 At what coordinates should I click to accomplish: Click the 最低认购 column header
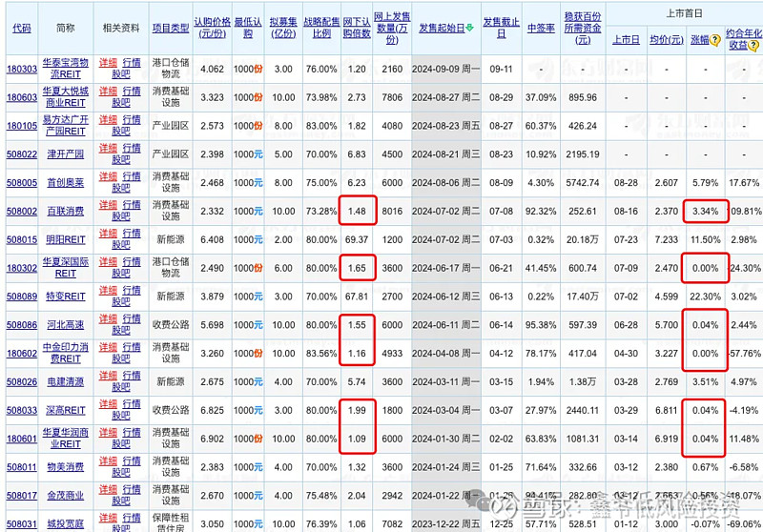pos(248,28)
